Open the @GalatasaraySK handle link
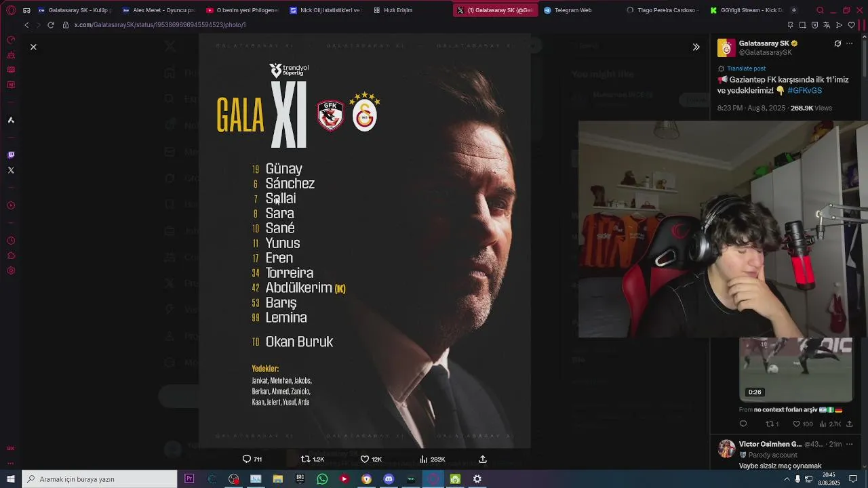 tap(766, 52)
